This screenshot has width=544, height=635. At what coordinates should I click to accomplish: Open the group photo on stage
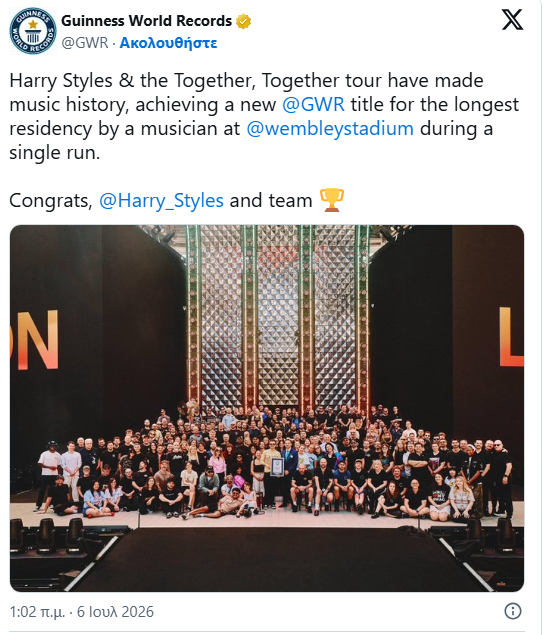267,408
